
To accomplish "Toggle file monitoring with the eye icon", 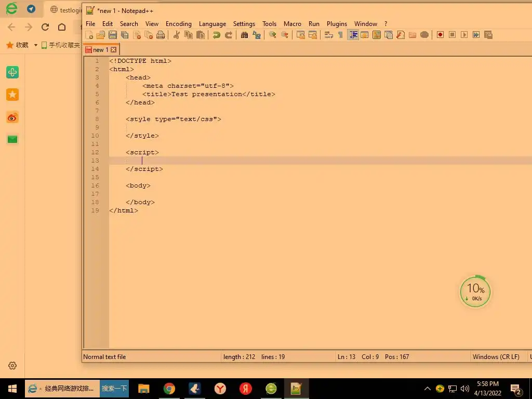I will tap(424, 35).
